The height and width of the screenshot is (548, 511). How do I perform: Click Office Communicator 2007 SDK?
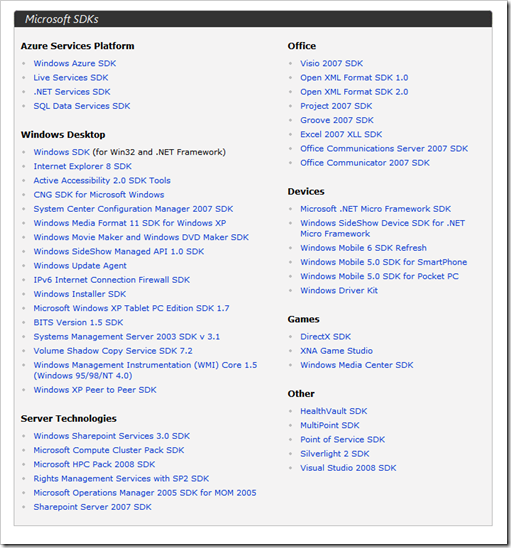click(365, 163)
